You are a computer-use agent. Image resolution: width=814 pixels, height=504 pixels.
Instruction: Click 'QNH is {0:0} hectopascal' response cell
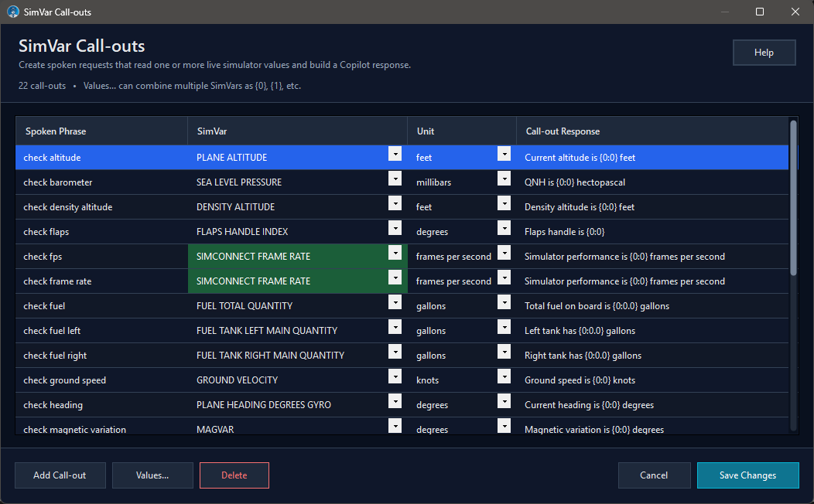coord(652,182)
